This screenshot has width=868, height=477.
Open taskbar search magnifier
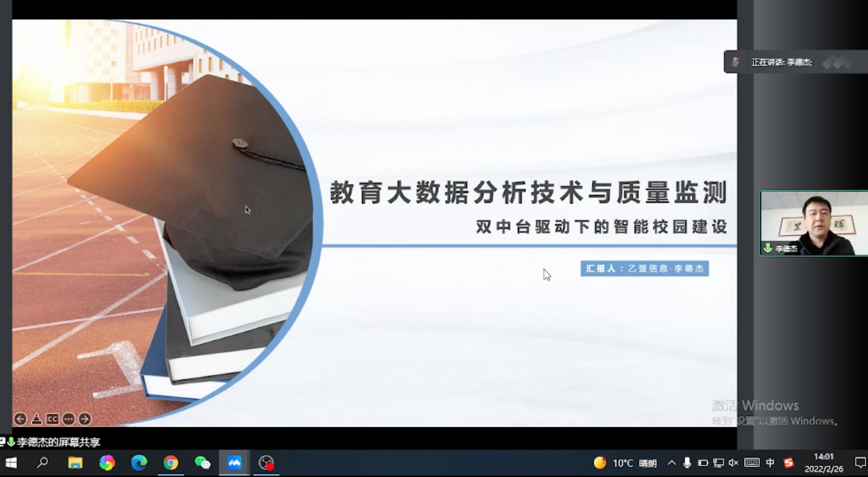pos(42,463)
